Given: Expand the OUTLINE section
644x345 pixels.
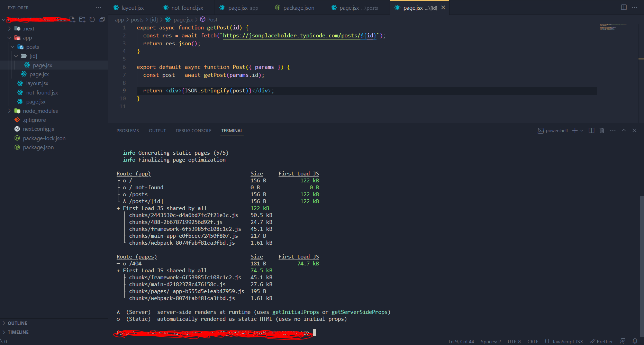Looking at the screenshot, I should 17,323.
